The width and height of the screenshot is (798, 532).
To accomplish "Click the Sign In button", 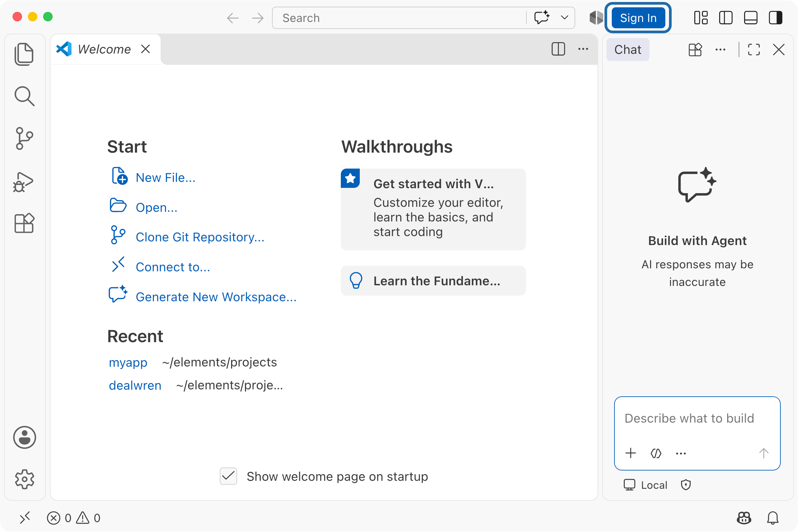I will coord(638,18).
